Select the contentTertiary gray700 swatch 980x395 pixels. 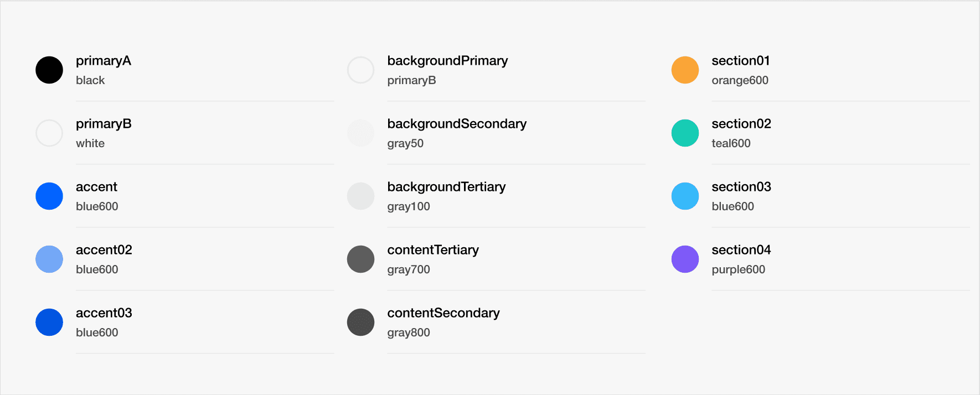(x=361, y=259)
